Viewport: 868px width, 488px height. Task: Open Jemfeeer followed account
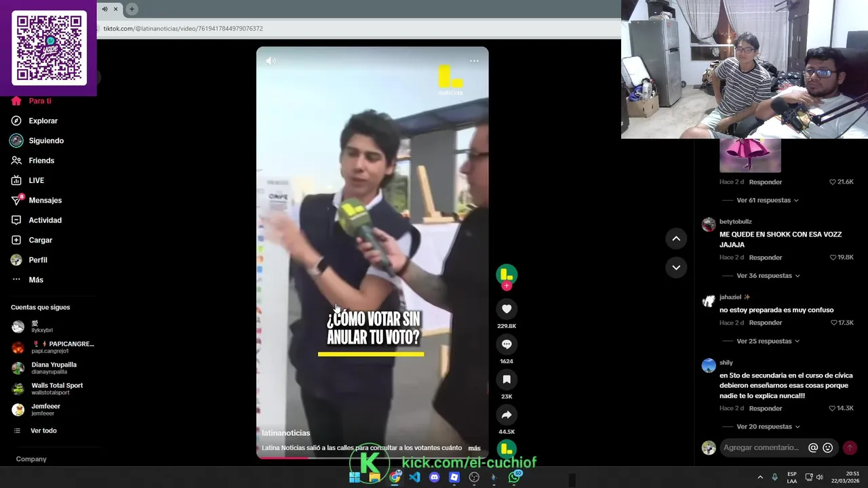[37, 409]
